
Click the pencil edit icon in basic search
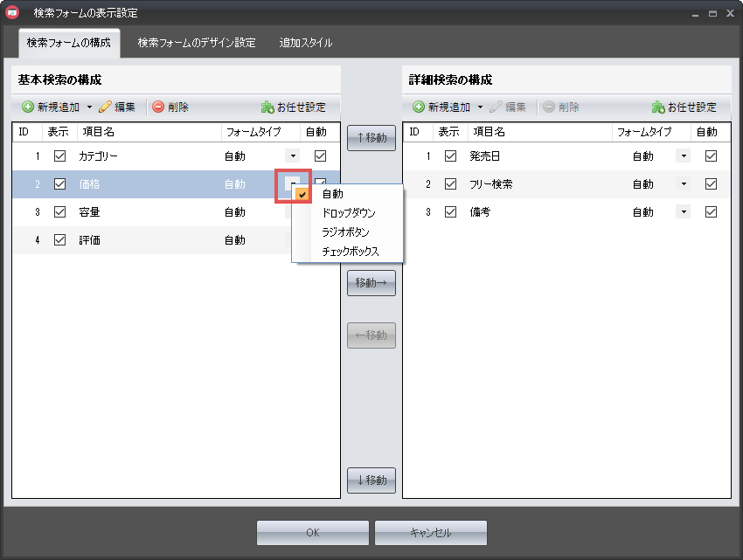[105, 107]
